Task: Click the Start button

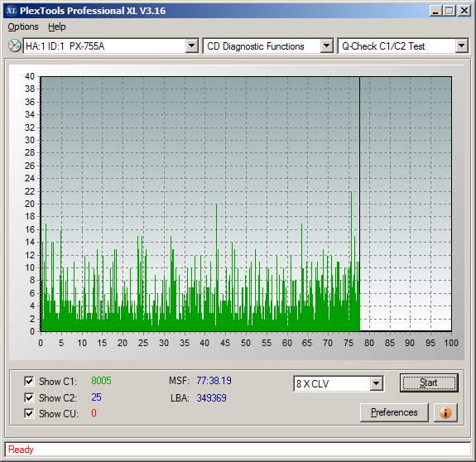Action: pos(429,383)
